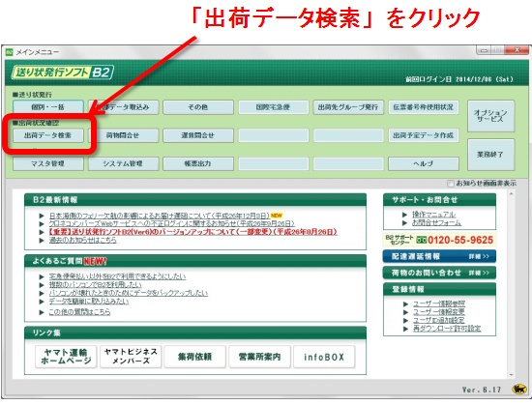Click the Ver. 6.17 version text

[x=482, y=390]
